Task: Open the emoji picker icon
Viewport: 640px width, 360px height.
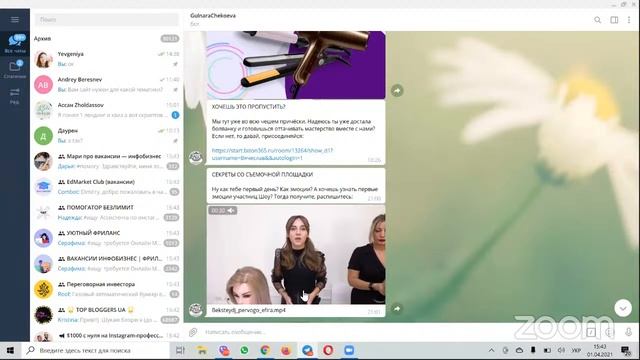Action: point(610,332)
